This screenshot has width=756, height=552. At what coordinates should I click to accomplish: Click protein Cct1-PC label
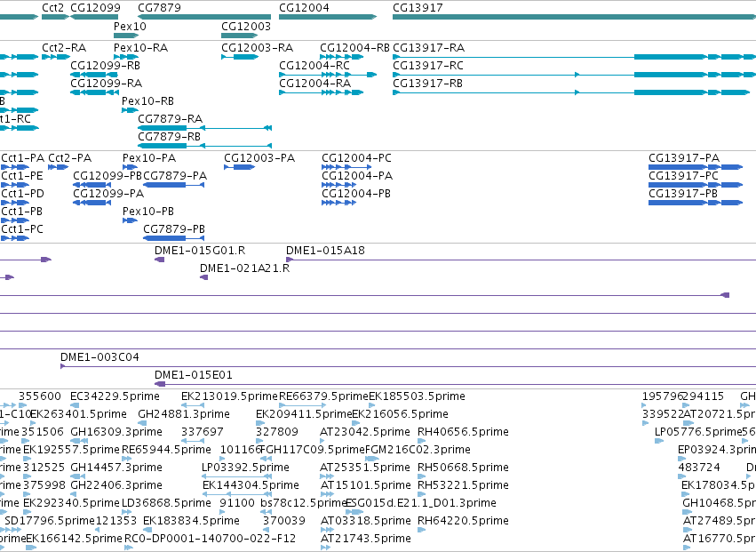point(22,229)
